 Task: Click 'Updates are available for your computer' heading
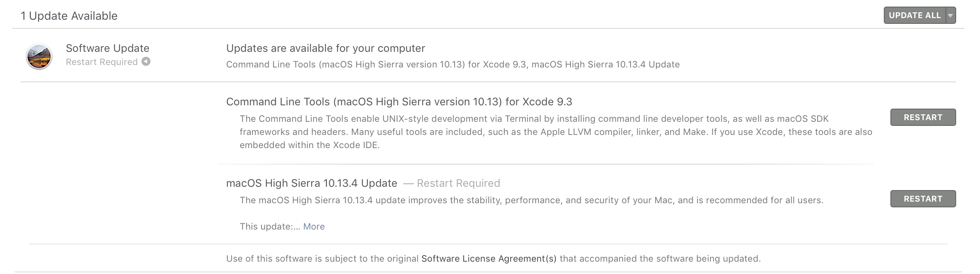(326, 48)
